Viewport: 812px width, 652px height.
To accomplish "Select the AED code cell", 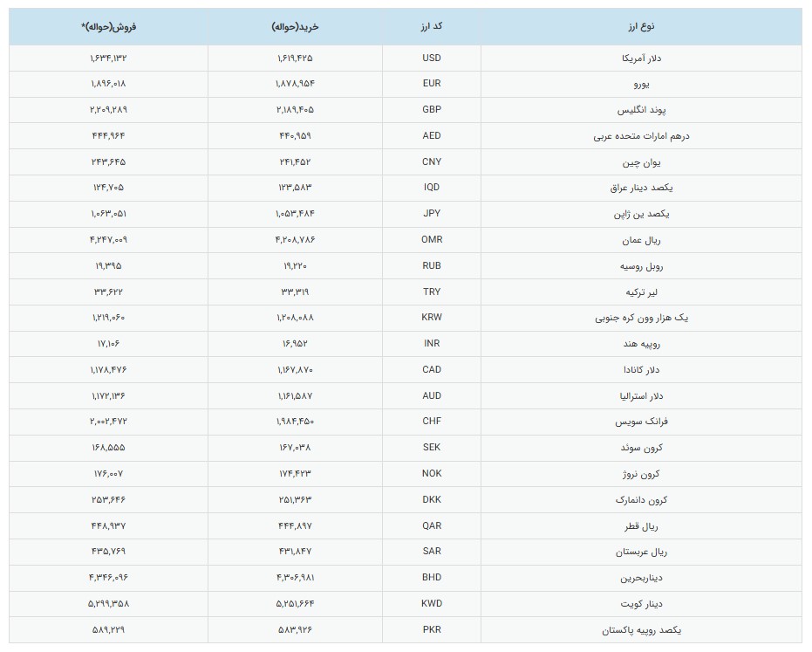I will [x=432, y=136].
